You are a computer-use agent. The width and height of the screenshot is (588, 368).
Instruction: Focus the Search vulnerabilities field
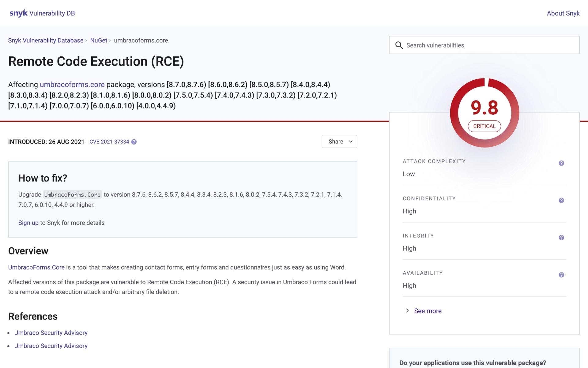point(484,45)
